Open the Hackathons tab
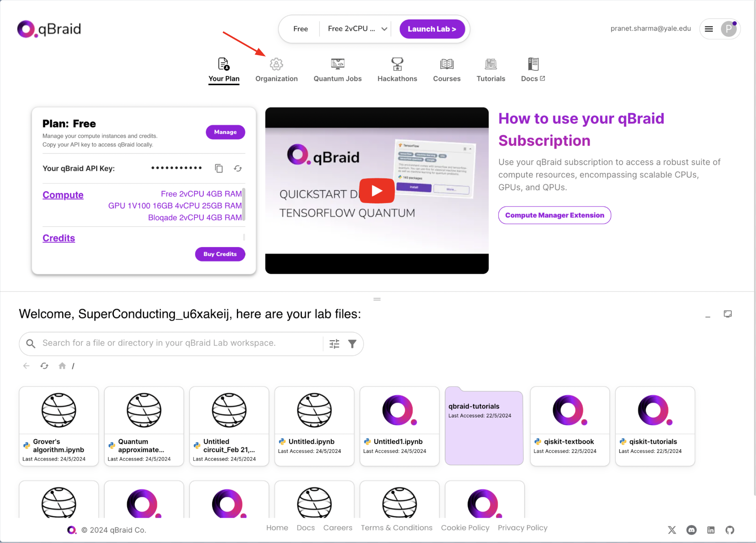Screen dimensions: 756x543 [397, 70]
